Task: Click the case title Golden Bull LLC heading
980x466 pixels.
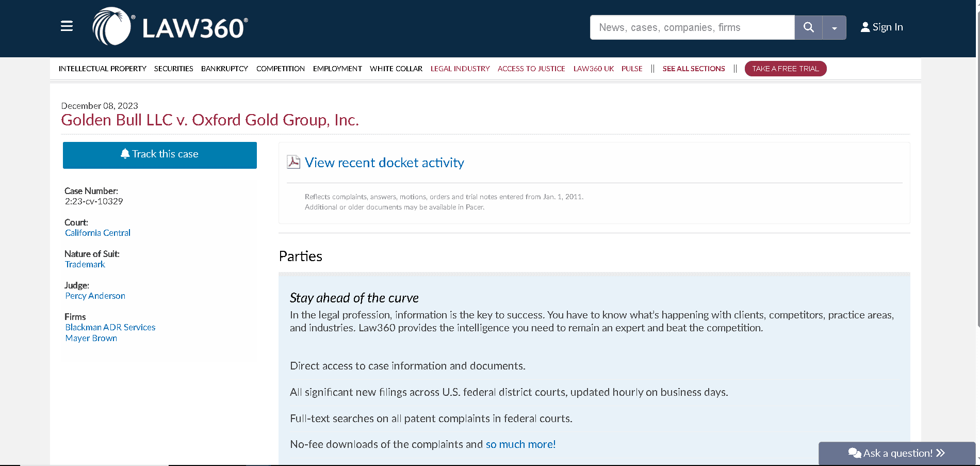Action: pos(210,120)
